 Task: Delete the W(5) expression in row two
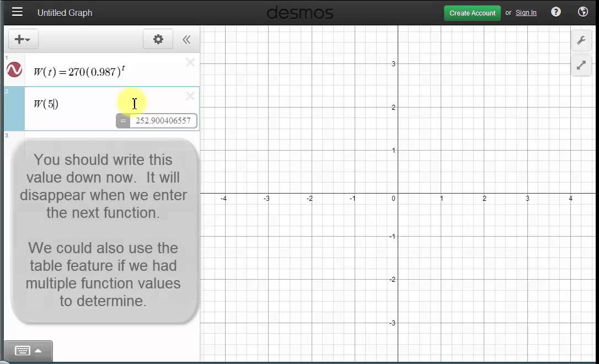[190, 96]
